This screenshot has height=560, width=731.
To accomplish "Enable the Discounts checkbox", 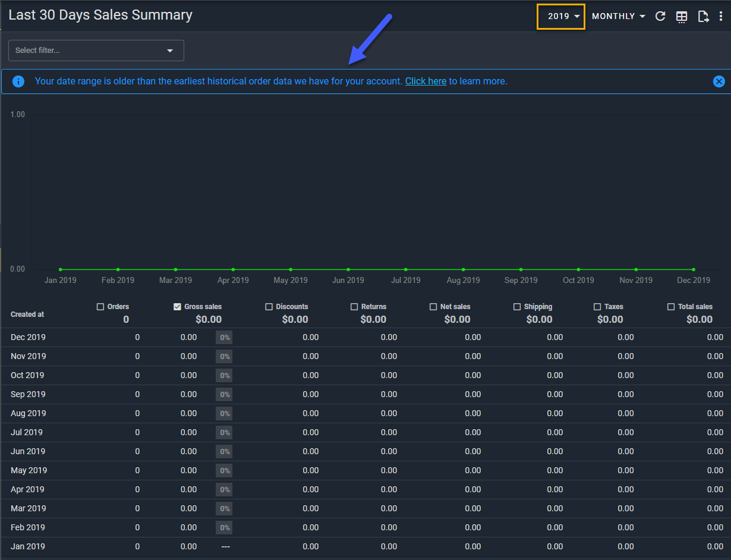I will pyautogui.click(x=269, y=307).
